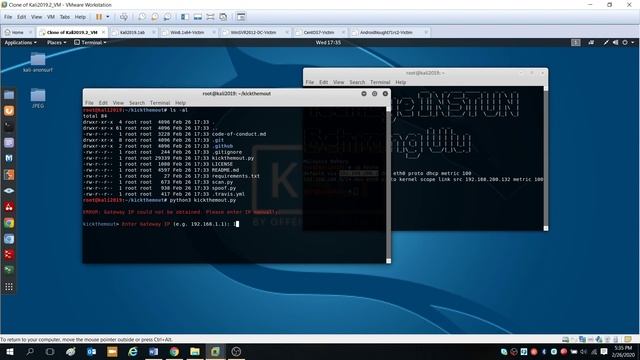Click the console view toolbar icon

tap(241, 17)
